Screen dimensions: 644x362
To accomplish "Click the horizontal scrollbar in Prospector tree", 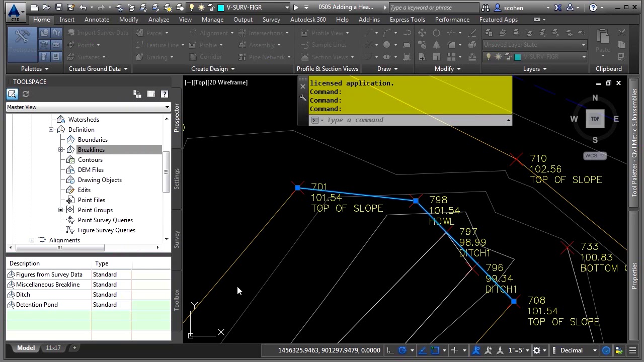I will [x=60, y=247].
